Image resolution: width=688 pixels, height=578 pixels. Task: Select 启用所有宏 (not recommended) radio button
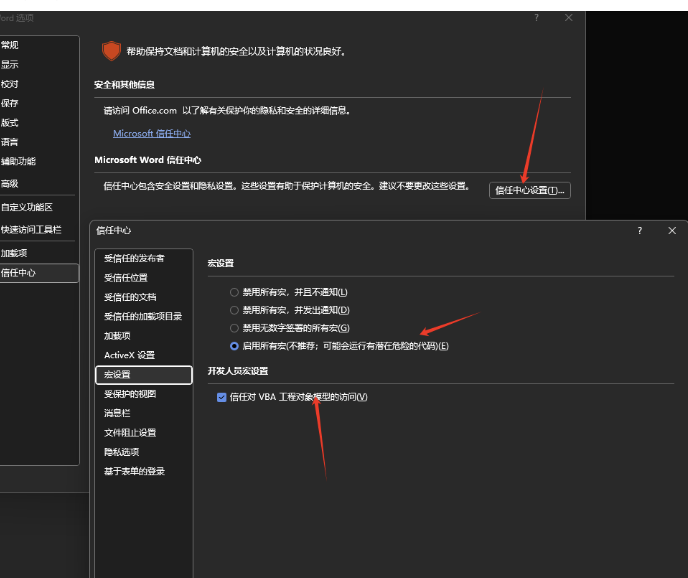click(234, 346)
